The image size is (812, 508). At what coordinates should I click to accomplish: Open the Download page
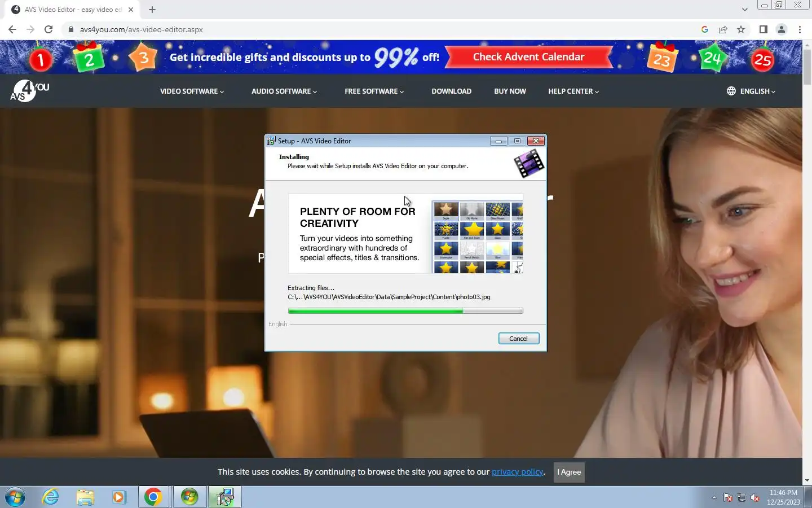451,91
